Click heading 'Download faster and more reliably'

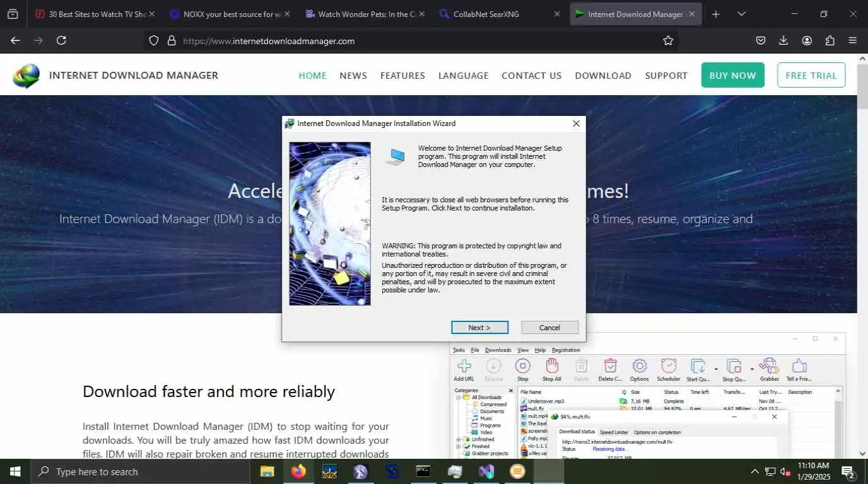tap(209, 391)
